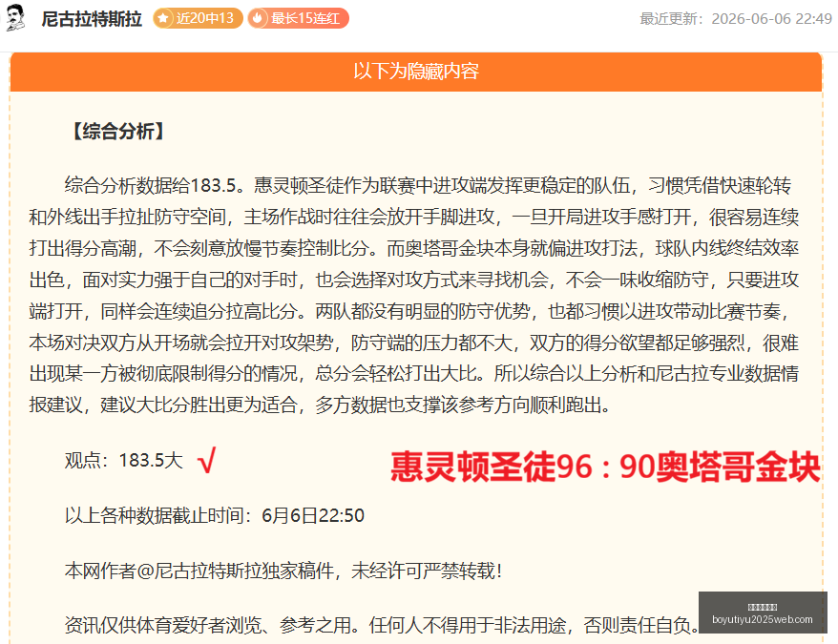Open the author name 尼古拉特斯拉

[x=92, y=19]
